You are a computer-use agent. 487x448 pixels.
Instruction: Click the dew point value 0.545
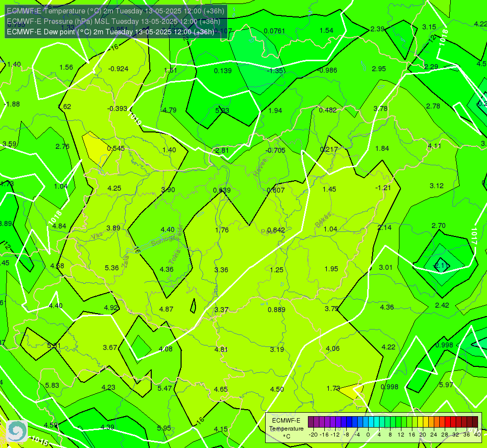pyautogui.click(x=116, y=149)
